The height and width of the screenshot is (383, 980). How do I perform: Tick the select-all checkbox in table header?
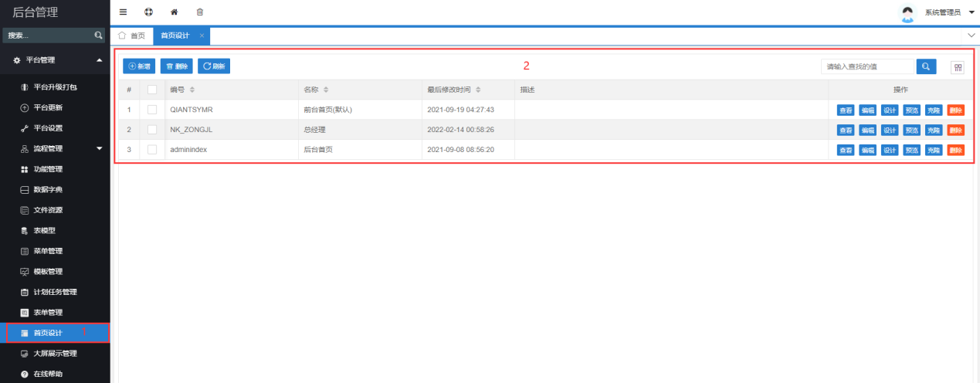click(x=152, y=90)
